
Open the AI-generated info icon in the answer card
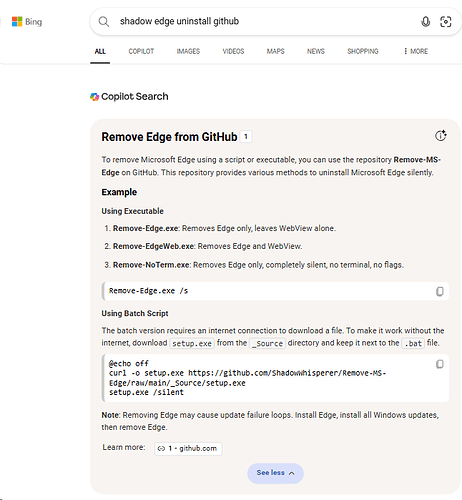tap(441, 136)
